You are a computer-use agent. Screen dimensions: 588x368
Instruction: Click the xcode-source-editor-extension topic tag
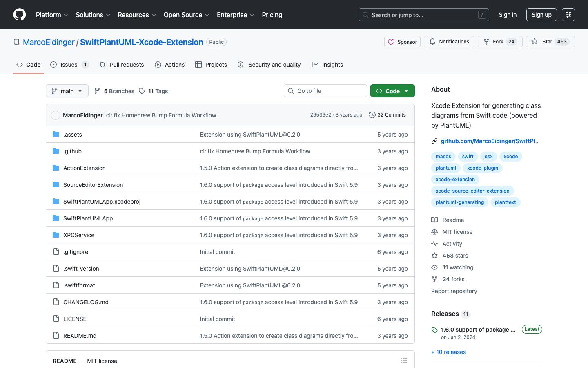(x=472, y=191)
